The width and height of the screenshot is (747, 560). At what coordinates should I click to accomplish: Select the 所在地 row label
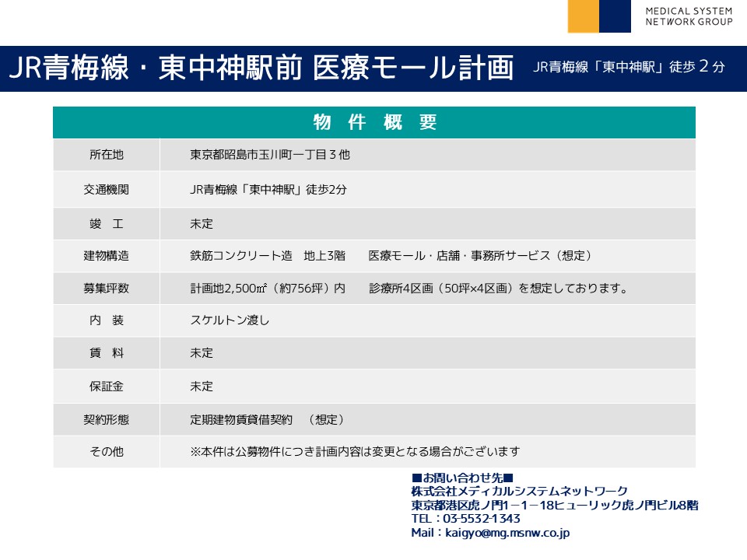[107, 155]
